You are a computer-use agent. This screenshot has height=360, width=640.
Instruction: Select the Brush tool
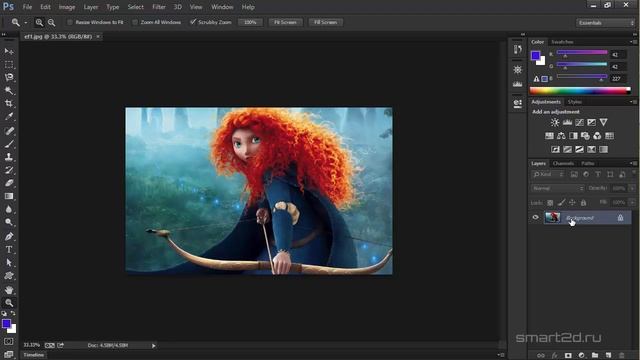point(9,144)
